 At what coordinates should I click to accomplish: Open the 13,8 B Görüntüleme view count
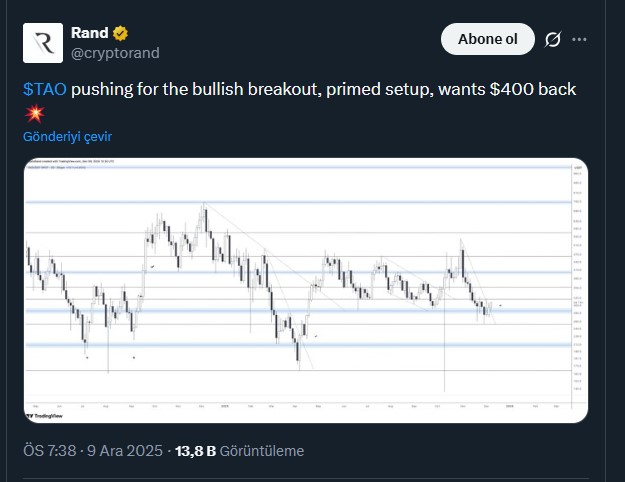[x=239, y=451]
